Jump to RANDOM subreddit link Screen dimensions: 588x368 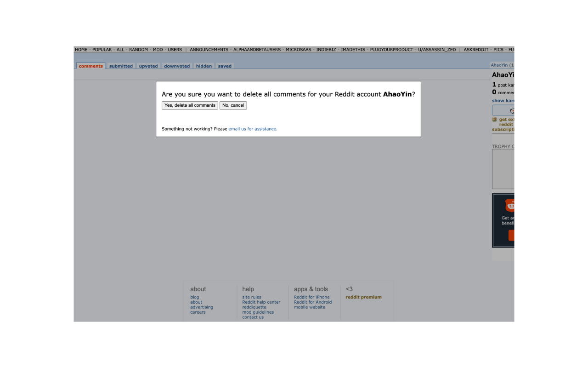click(139, 50)
